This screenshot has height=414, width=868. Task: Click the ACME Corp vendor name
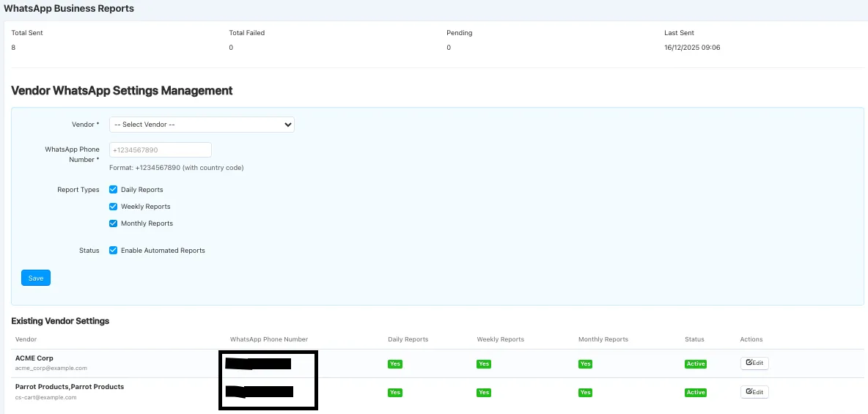[34, 358]
